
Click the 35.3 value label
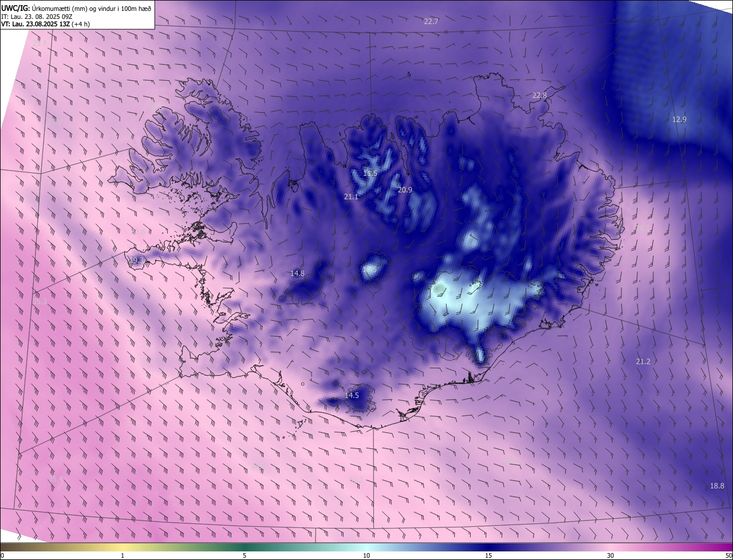(40, 302)
